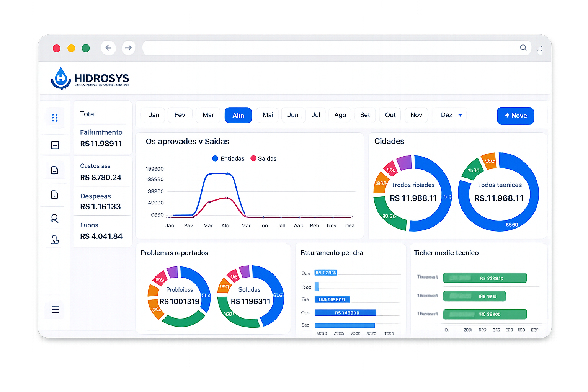Image resolution: width=588 pixels, height=392 pixels.
Task: Click the Trodos riolades donut chart center
Action: point(413,193)
